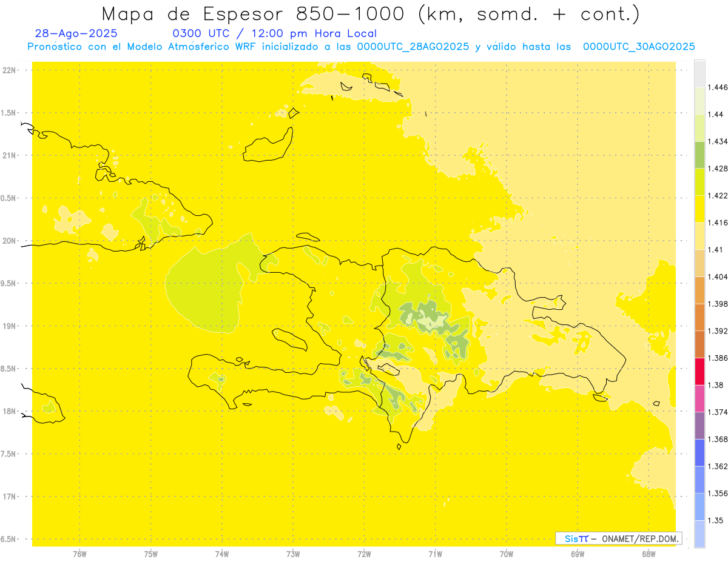This screenshot has height=562, width=728.
Task: Click the colorbar value '1.422'
Action: click(718, 195)
